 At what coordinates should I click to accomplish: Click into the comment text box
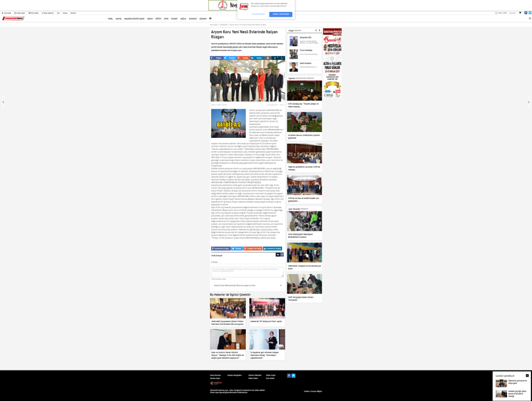tap(247, 272)
